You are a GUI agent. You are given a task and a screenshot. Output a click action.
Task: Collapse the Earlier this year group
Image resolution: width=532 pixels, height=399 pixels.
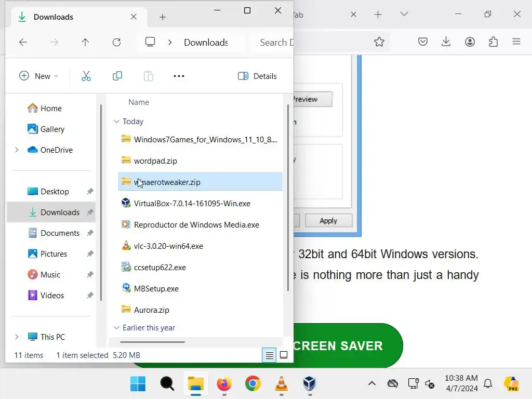(116, 328)
